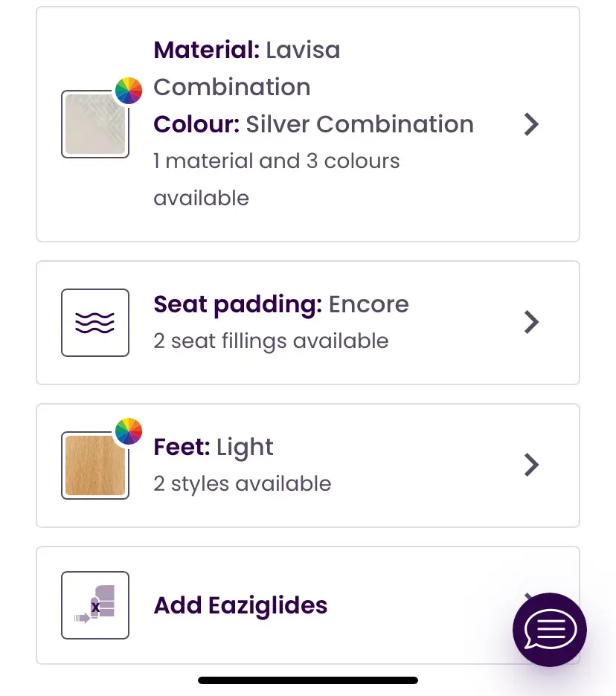
Task: Tap the light wood feet swatch
Action: (94, 465)
